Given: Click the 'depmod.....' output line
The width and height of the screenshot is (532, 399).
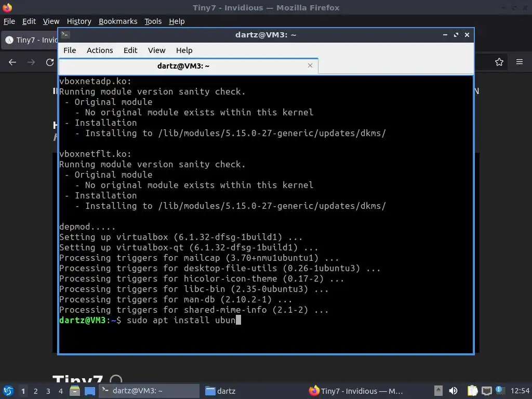Looking at the screenshot, I should pyautogui.click(x=87, y=227).
